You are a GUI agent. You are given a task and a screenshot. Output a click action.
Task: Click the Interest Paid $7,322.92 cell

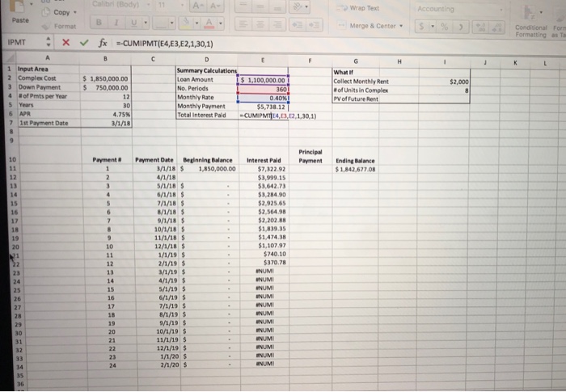[264, 169]
